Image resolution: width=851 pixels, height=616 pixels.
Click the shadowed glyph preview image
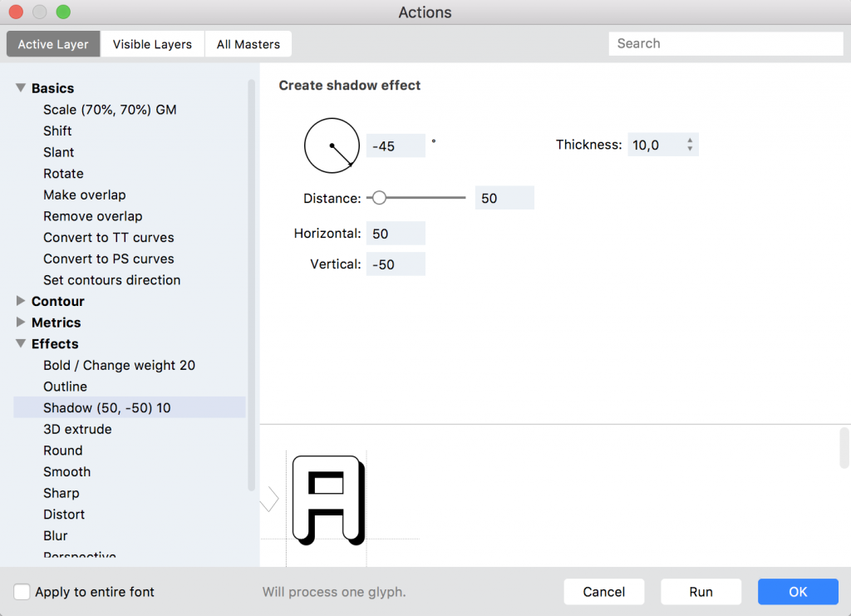[x=329, y=500]
